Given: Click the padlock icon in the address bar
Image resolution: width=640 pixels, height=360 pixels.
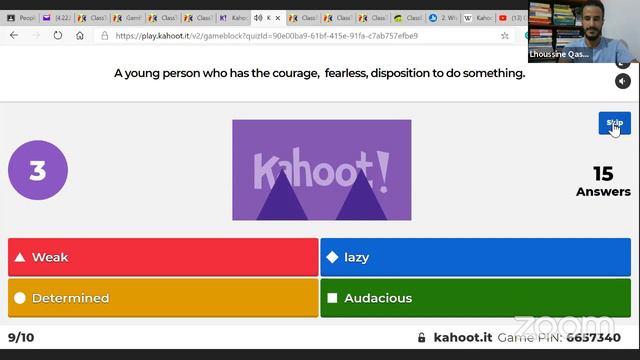Looking at the screenshot, I should 105,36.
